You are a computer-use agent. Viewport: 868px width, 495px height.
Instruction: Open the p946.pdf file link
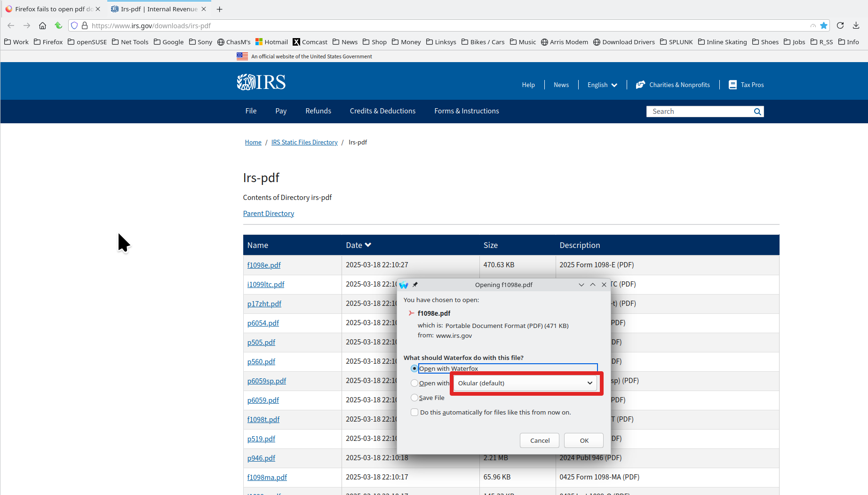[x=261, y=458]
